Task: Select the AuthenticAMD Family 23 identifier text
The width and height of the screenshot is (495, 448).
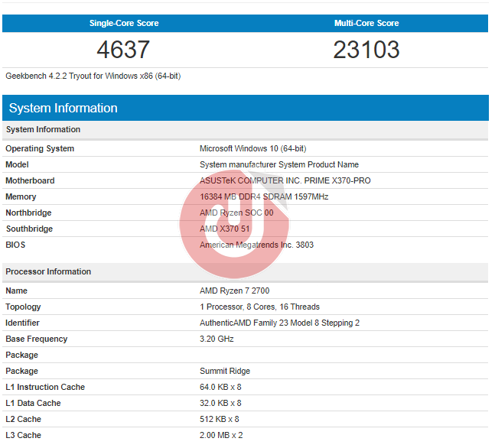Action: tap(279, 323)
